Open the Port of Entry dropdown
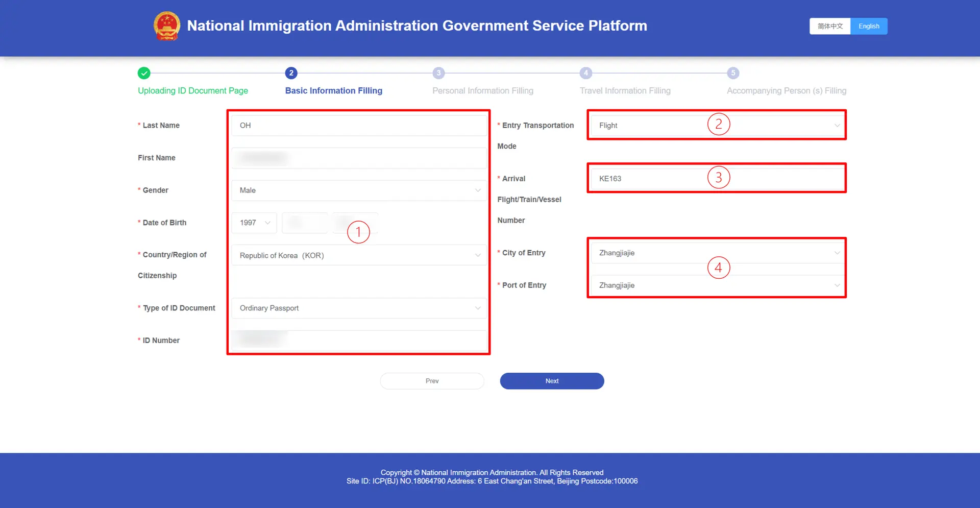This screenshot has width=980, height=508. pyautogui.click(x=716, y=285)
